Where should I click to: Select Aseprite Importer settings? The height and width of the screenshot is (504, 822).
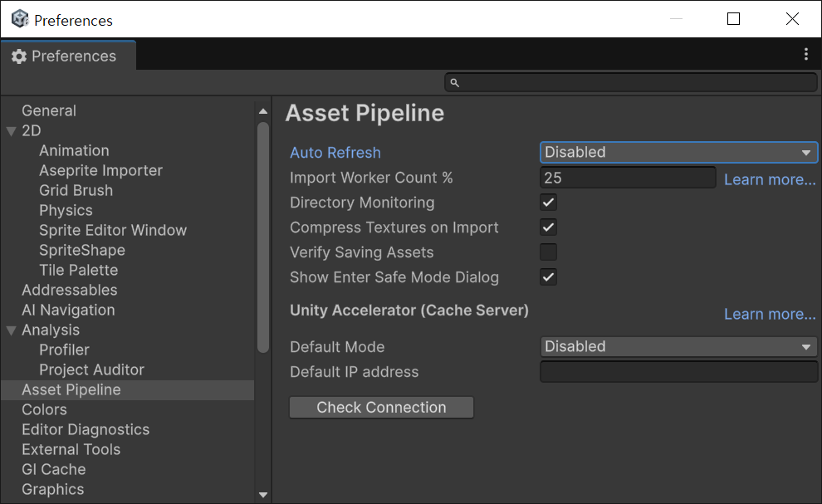(x=100, y=170)
